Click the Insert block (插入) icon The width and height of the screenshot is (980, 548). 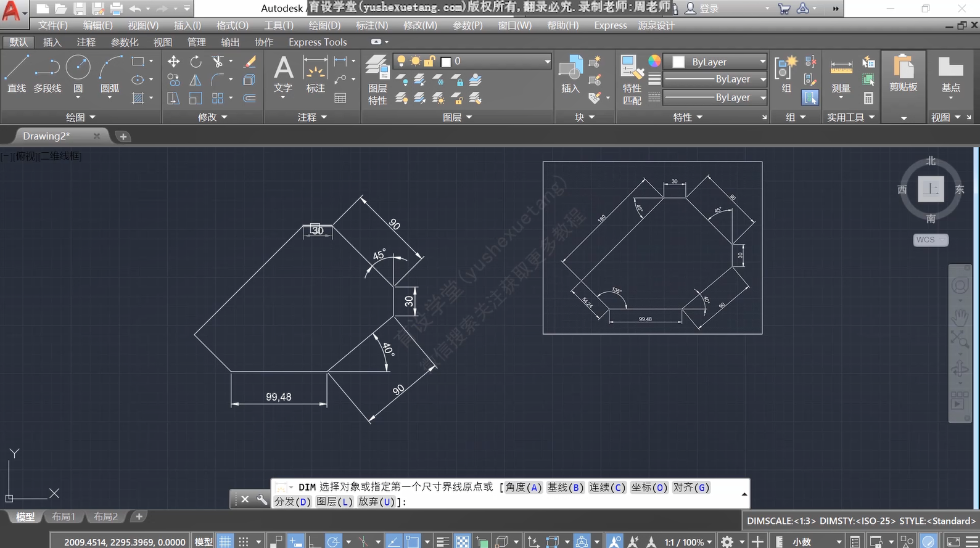[570, 74]
